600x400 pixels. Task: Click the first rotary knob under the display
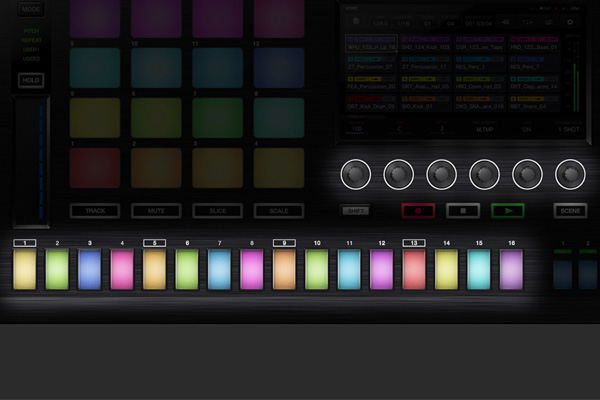356,174
